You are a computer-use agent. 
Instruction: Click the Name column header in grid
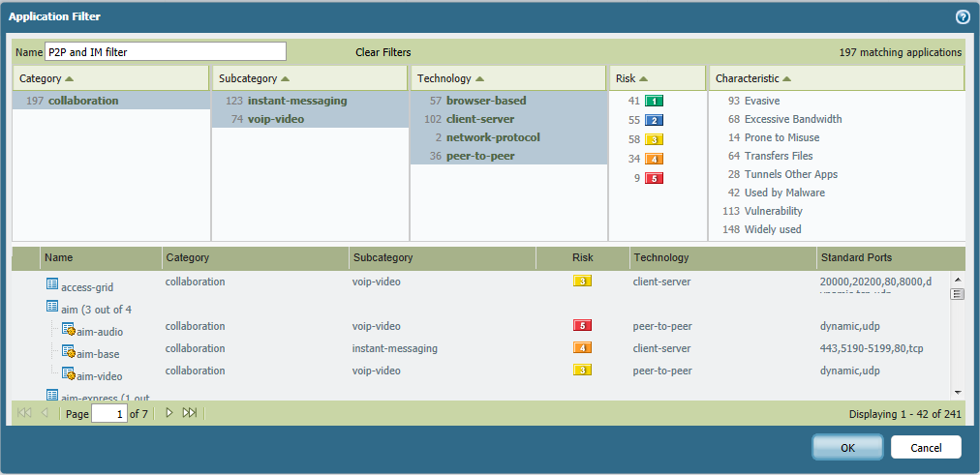(59, 258)
